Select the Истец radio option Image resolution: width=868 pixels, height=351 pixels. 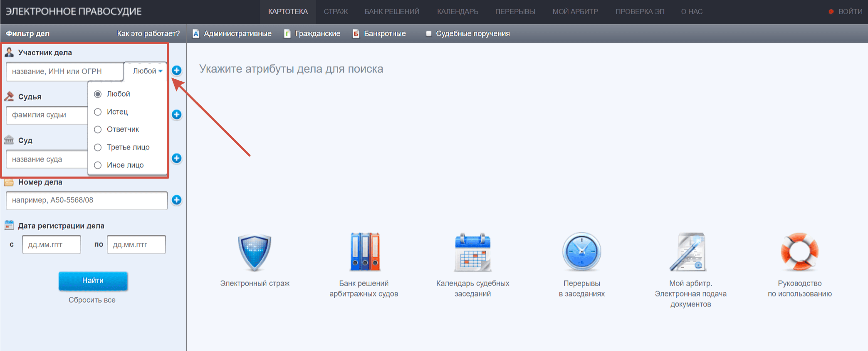click(98, 112)
